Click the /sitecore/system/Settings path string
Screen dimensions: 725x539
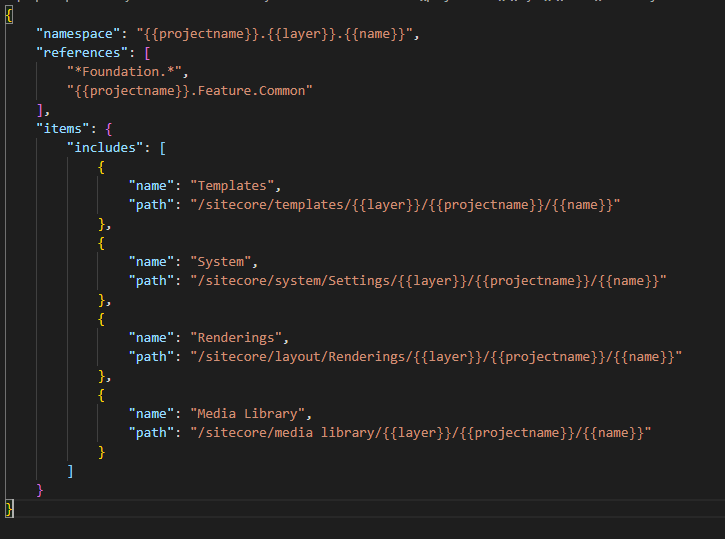point(428,281)
